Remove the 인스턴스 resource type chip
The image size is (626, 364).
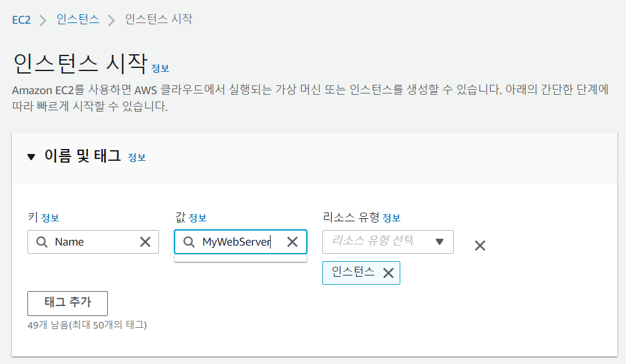click(388, 273)
